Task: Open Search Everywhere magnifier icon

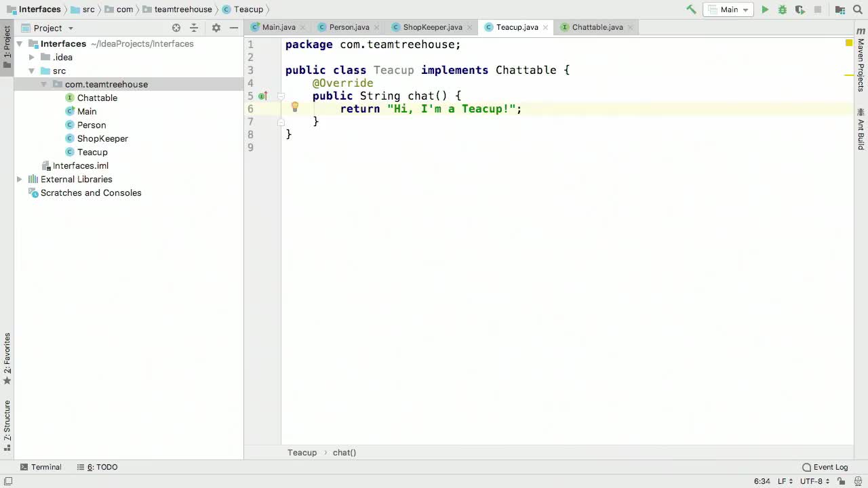Action: pos(856,9)
